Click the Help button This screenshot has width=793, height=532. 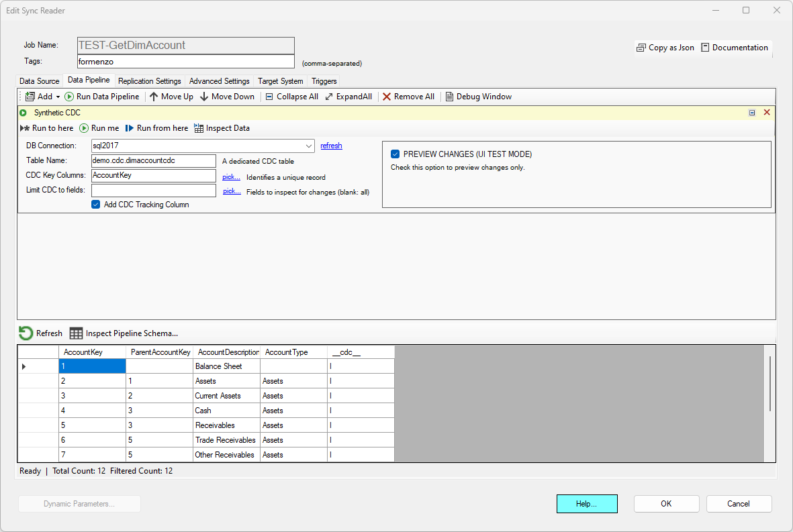587,504
